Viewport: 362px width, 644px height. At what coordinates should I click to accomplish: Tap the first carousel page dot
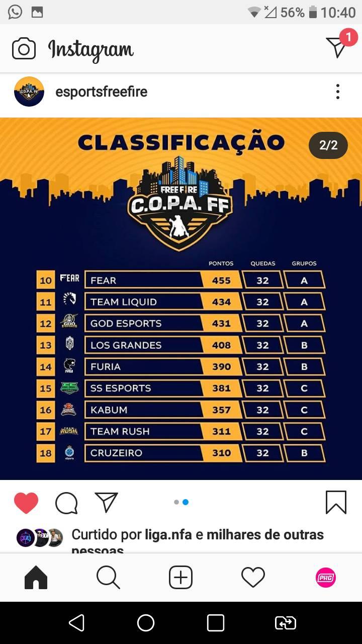click(x=176, y=502)
